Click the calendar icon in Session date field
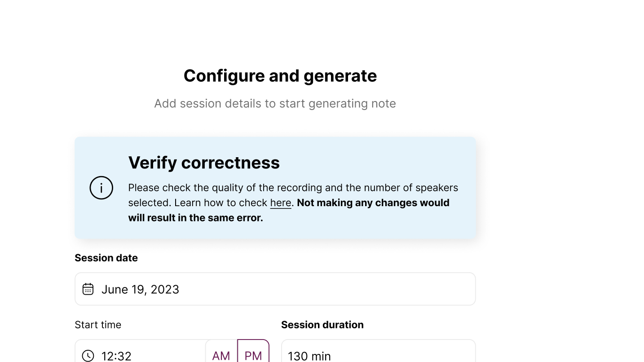This screenshot has width=644, height=362. coord(88,289)
